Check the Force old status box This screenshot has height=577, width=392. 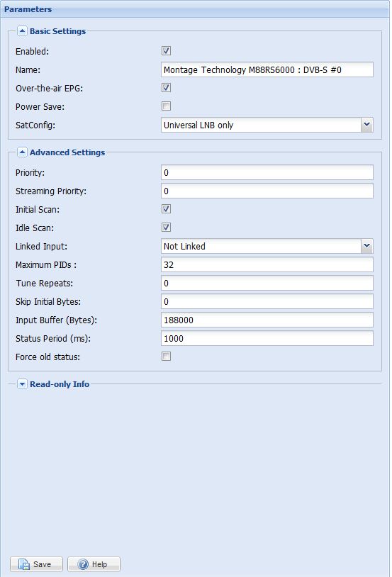(x=166, y=357)
